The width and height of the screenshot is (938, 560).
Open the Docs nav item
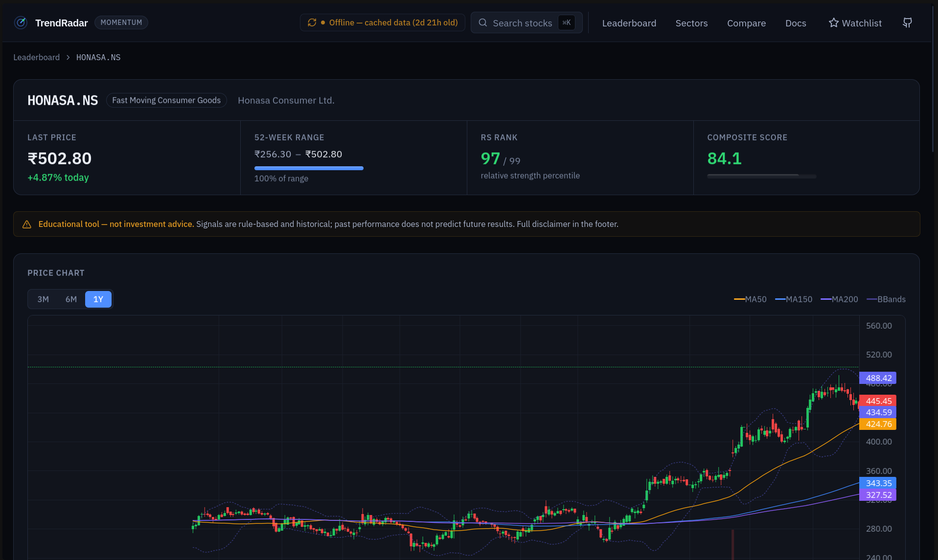pos(796,23)
